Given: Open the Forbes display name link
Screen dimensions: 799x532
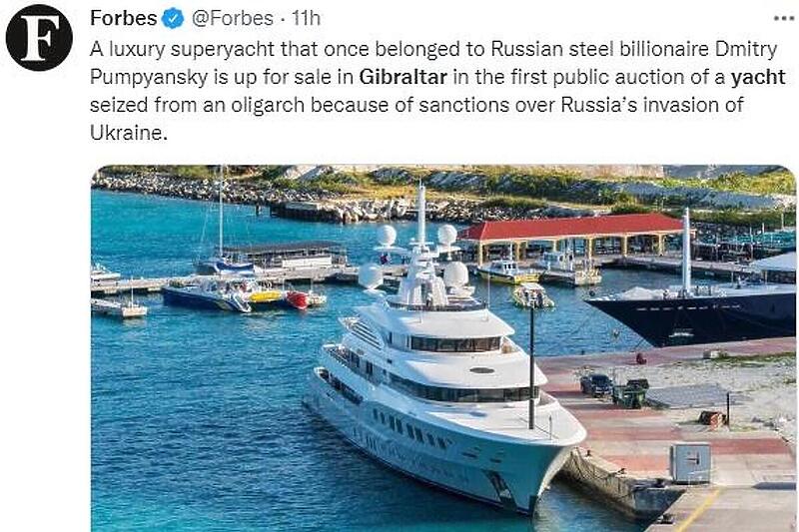Looking at the screenshot, I should 123,19.
